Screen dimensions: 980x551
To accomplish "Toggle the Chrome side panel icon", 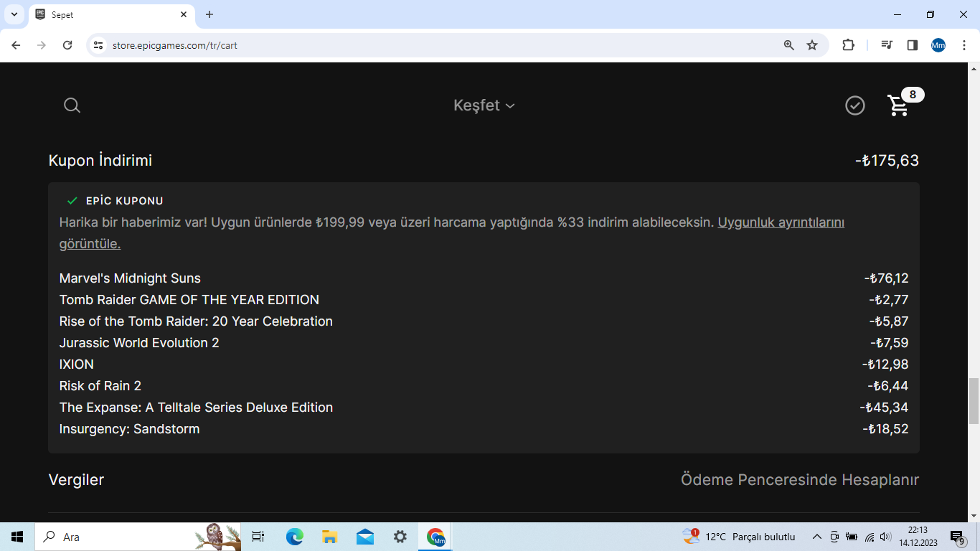I will [913, 45].
